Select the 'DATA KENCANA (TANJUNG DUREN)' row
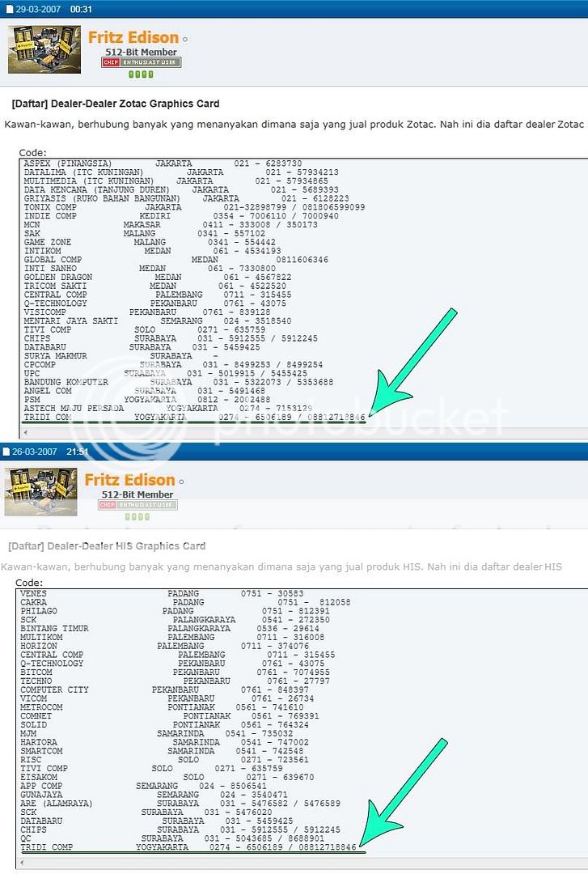This screenshot has width=588, height=874. [181, 189]
